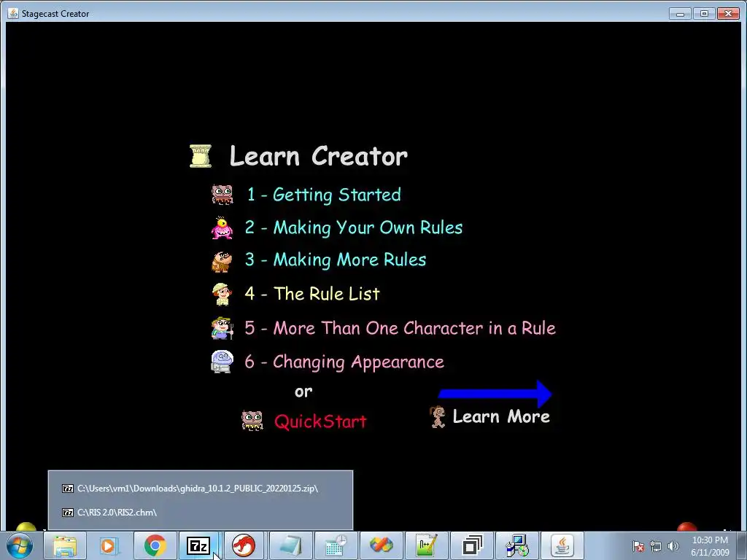
Task: Open the calendar clock app on the taskbar
Action: (x=335, y=546)
